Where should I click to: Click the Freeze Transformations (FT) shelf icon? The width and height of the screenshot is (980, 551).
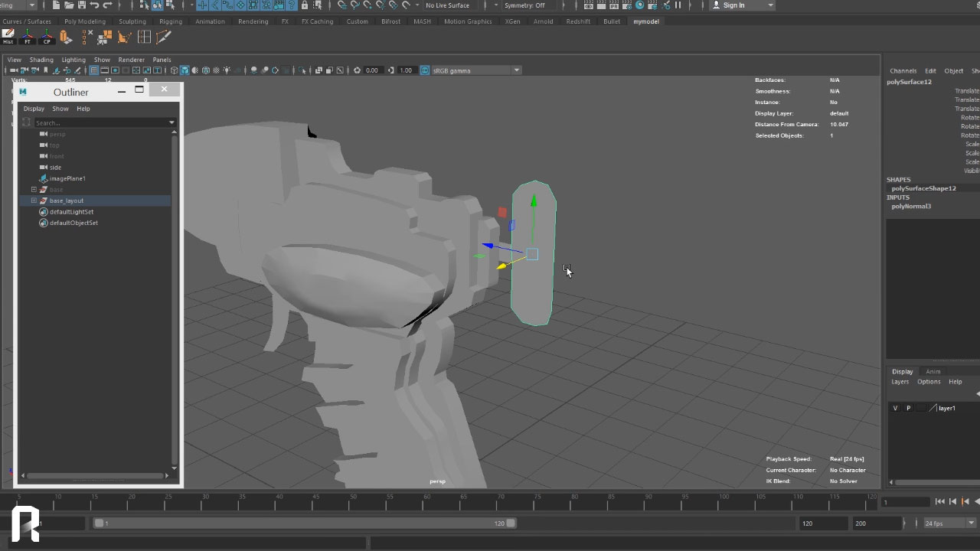click(28, 37)
